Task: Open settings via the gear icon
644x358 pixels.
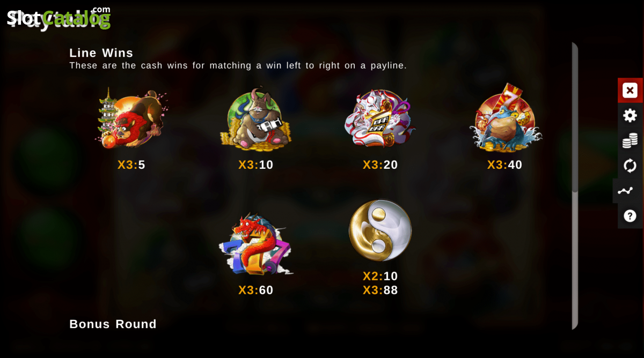Action: coord(630,115)
